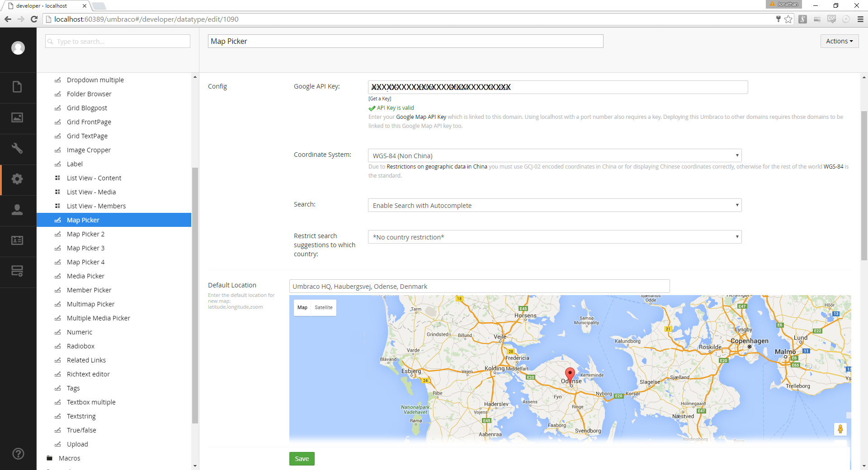Select Map Picker 2 in tree
Viewport: 868px width, 470px height.
point(85,234)
